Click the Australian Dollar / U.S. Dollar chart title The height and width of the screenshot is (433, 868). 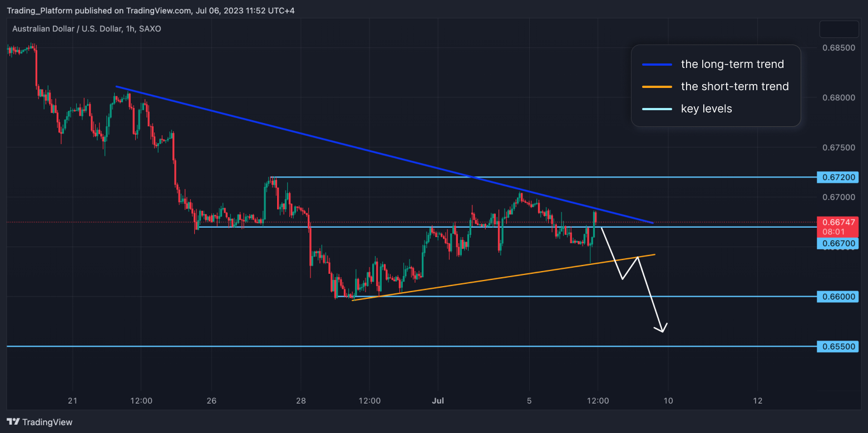tap(87, 28)
